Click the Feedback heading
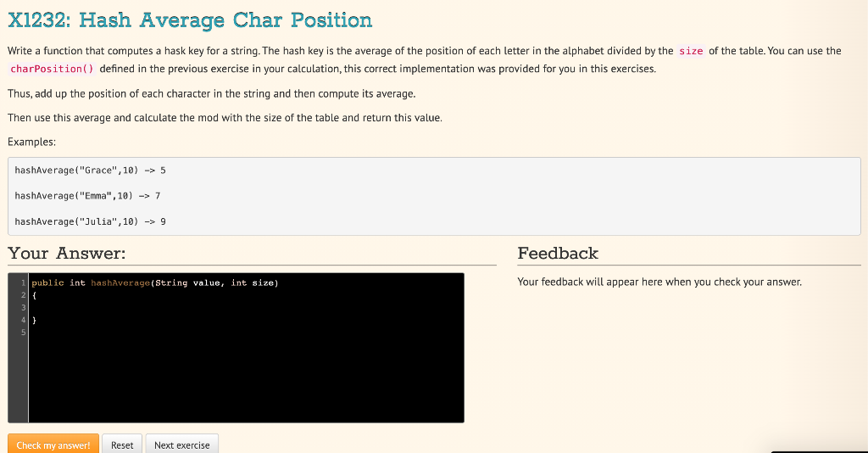 [558, 253]
